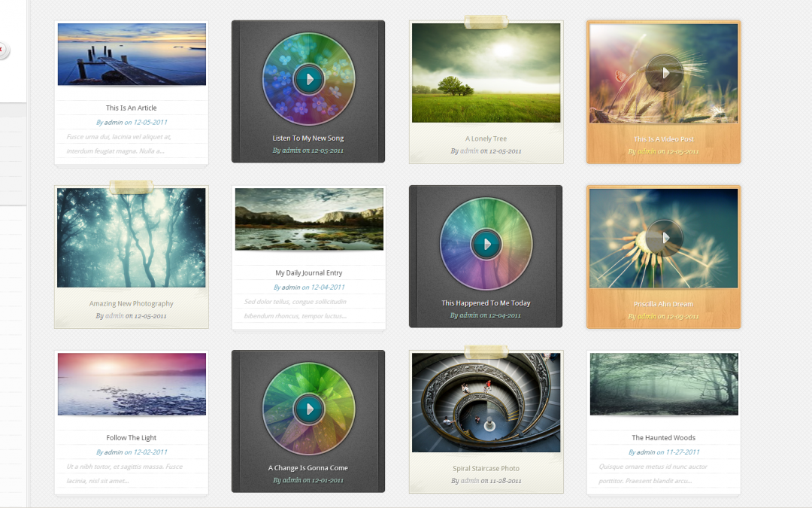Play the Listen To My New Song audio
This screenshot has height=508, width=812.
coord(309,79)
